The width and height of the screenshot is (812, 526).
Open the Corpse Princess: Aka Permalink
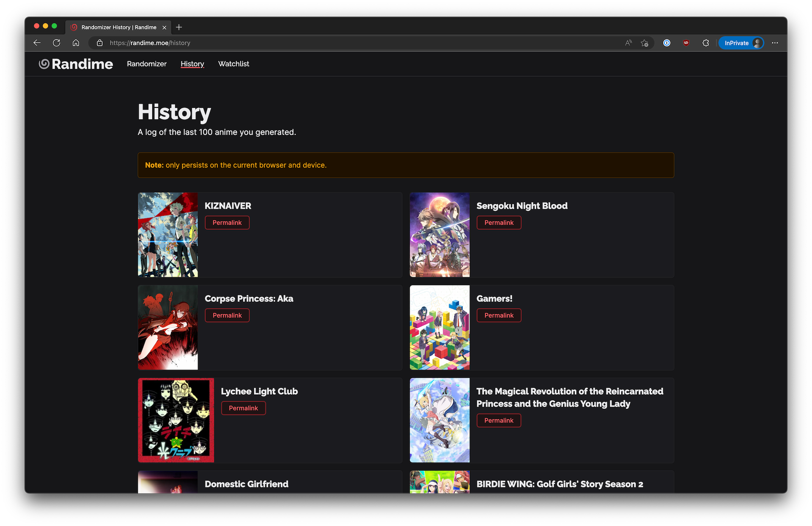click(x=227, y=315)
